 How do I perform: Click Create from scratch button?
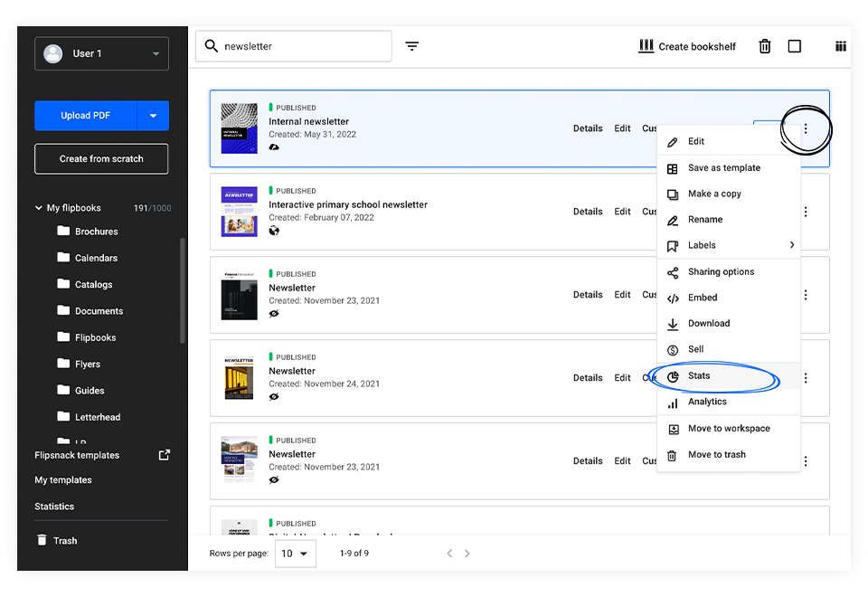coord(101,159)
